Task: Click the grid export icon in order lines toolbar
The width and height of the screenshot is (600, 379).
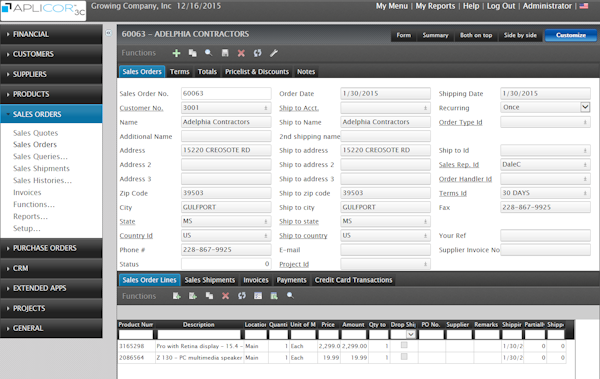Action: 274,296
